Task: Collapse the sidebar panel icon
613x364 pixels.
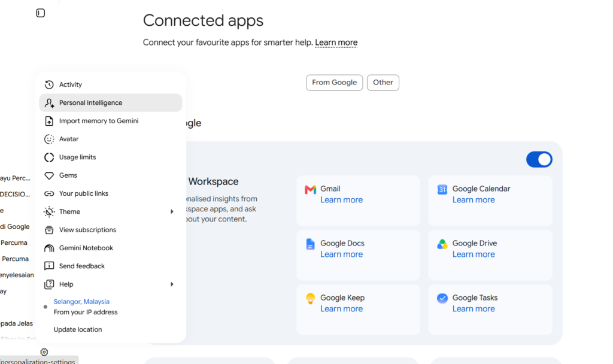Action: (40, 13)
